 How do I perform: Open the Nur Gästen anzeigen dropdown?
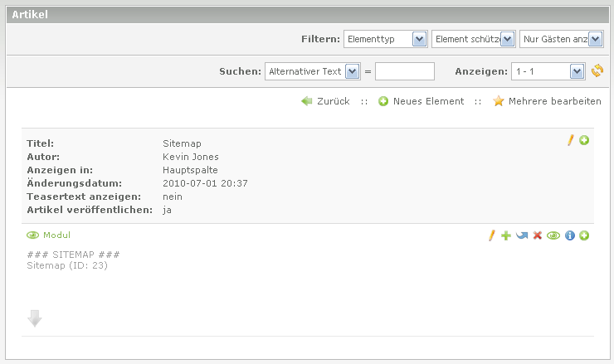[561, 39]
